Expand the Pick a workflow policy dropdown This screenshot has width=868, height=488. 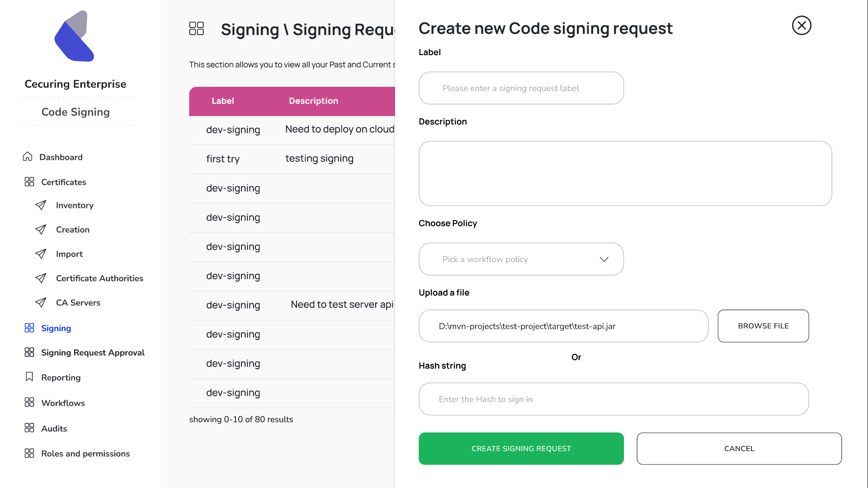pyautogui.click(x=521, y=259)
